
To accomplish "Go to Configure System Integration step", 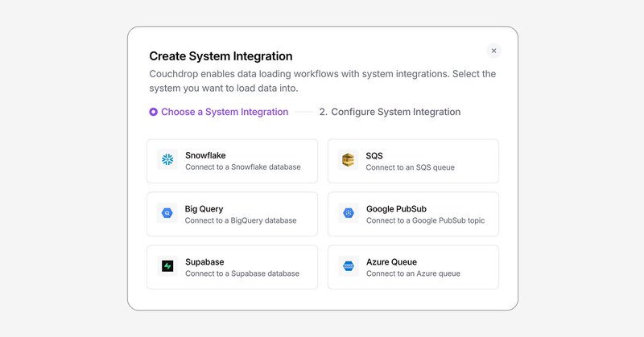I will coord(390,112).
